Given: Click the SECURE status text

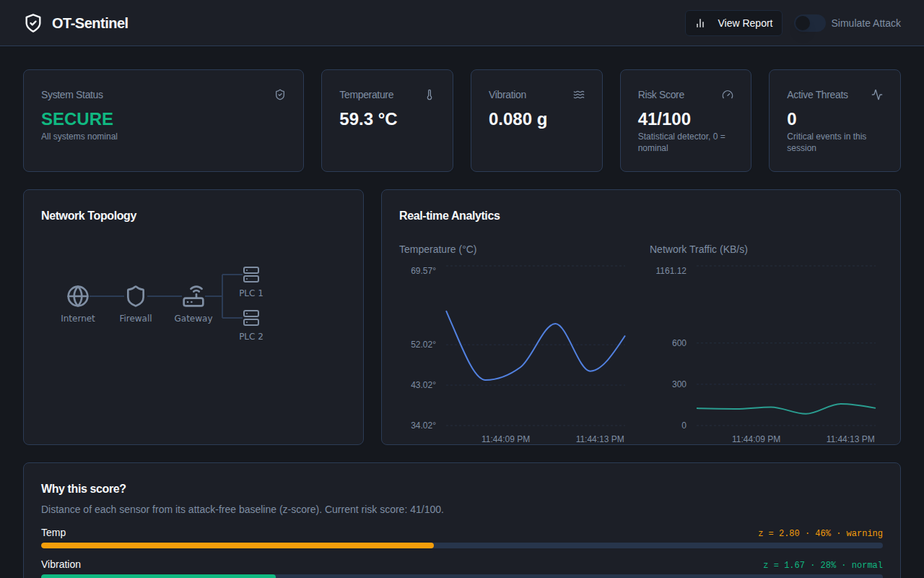Looking at the screenshot, I should click(x=77, y=119).
